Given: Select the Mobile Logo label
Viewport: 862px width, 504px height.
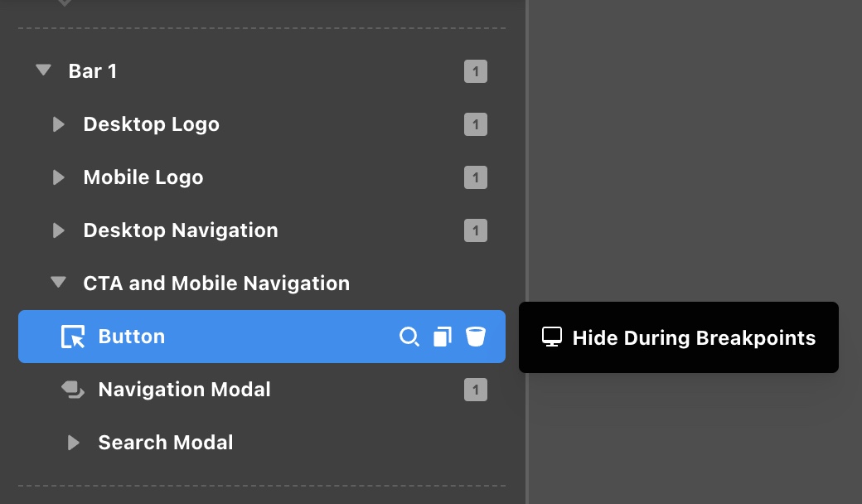Looking at the screenshot, I should 143,177.
